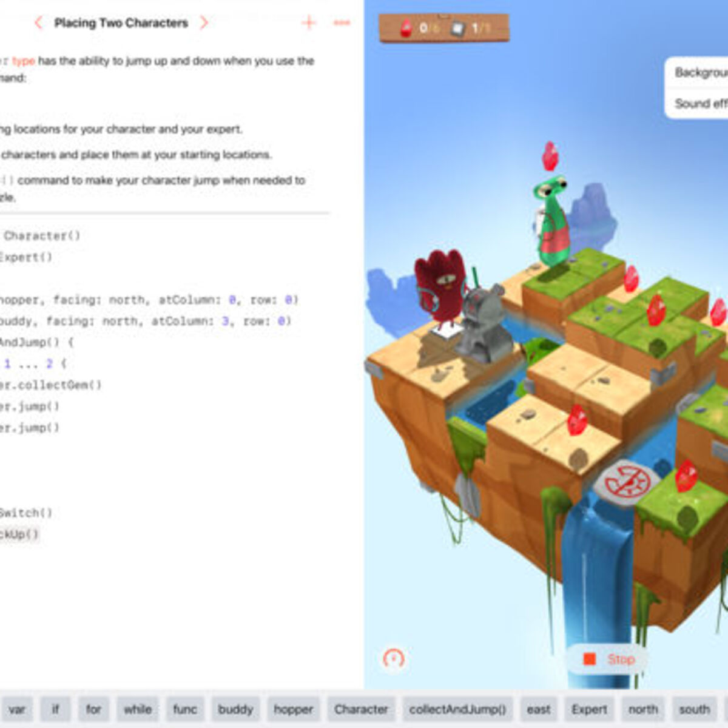Go to previous lesson with back chevron

click(x=39, y=22)
